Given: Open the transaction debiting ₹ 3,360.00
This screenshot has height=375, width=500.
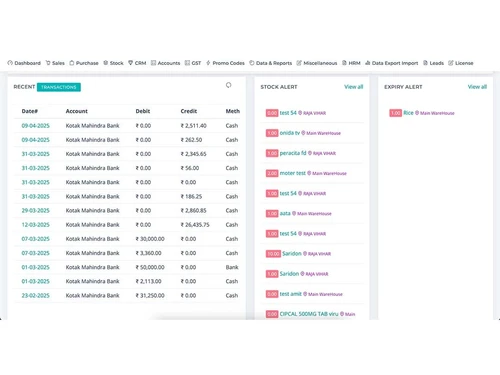Looking at the screenshot, I should pyautogui.click(x=35, y=253).
